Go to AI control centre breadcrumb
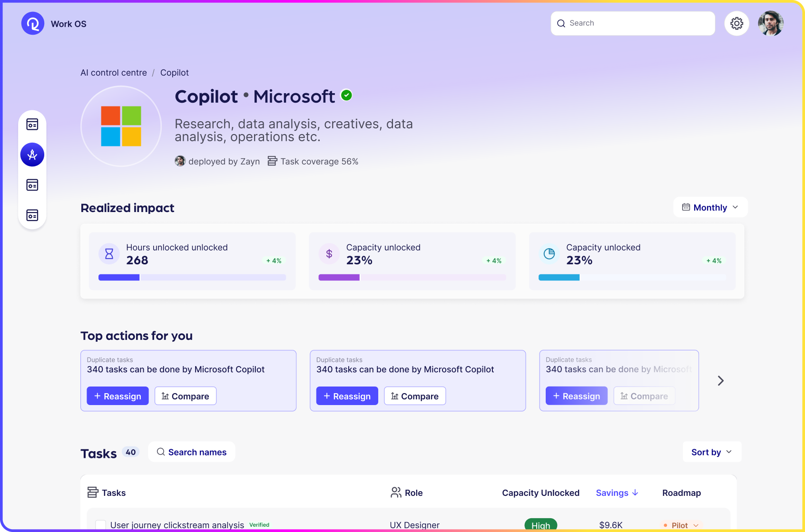This screenshot has height=532, width=805. tap(114, 73)
